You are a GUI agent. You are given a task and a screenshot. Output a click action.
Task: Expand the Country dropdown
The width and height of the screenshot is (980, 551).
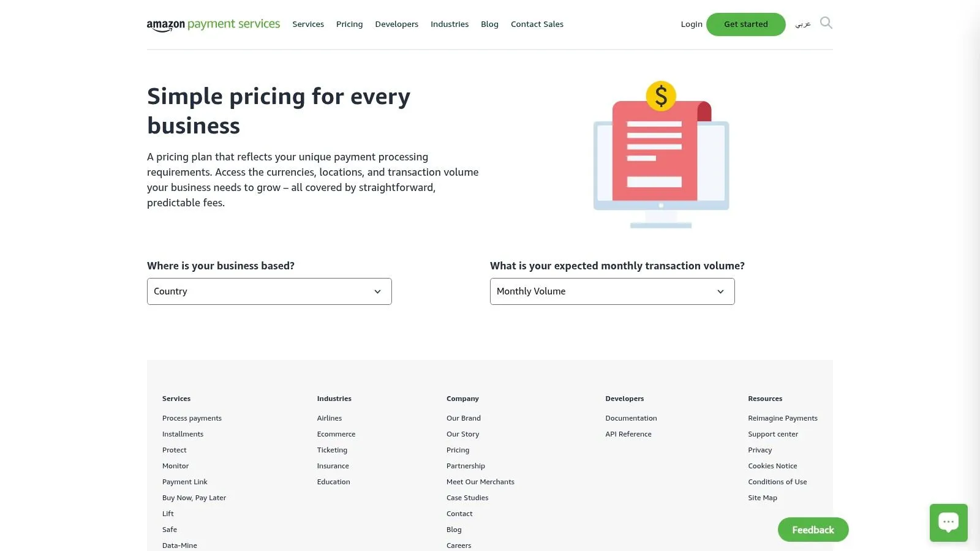point(269,291)
